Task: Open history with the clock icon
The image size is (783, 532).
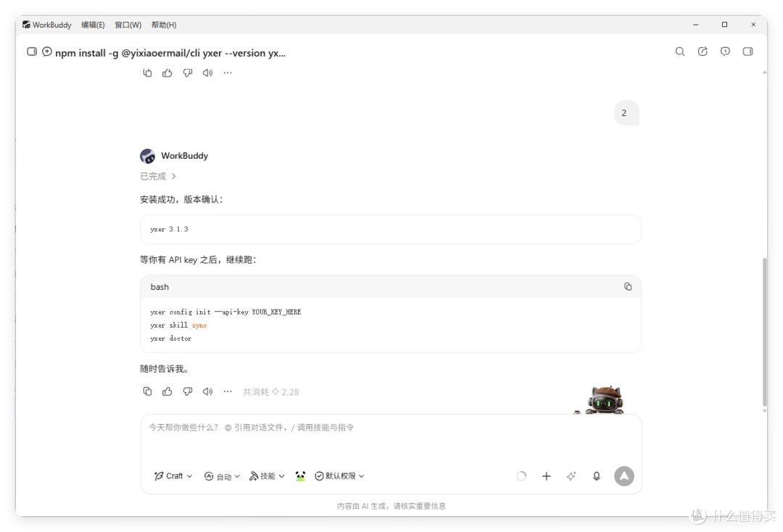Action: coord(725,51)
